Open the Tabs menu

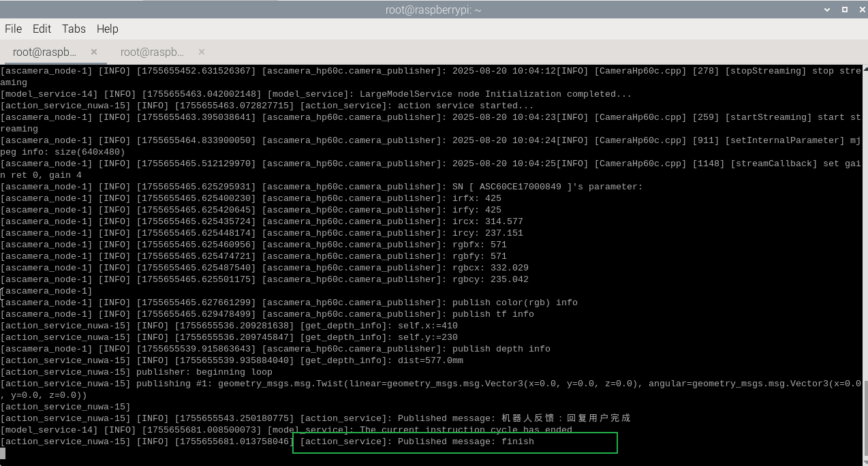pos(74,29)
